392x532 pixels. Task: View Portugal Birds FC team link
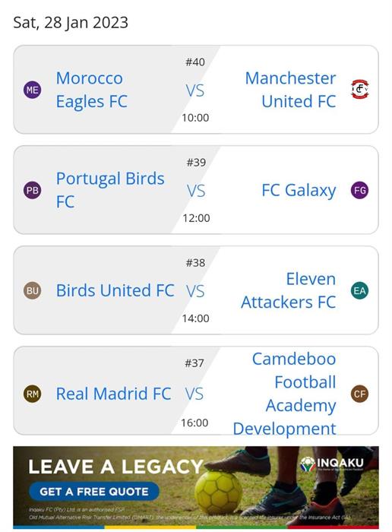pyautogui.click(x=110, y=190)
